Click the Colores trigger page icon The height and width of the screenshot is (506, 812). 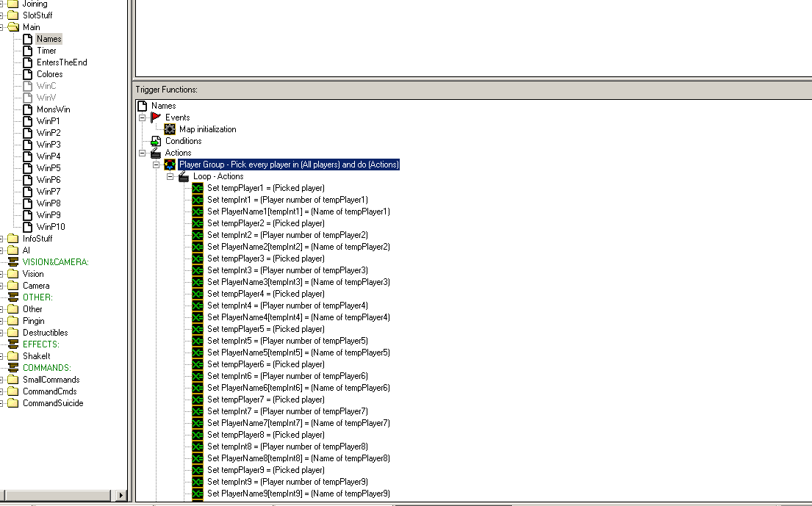coord(28,74)
